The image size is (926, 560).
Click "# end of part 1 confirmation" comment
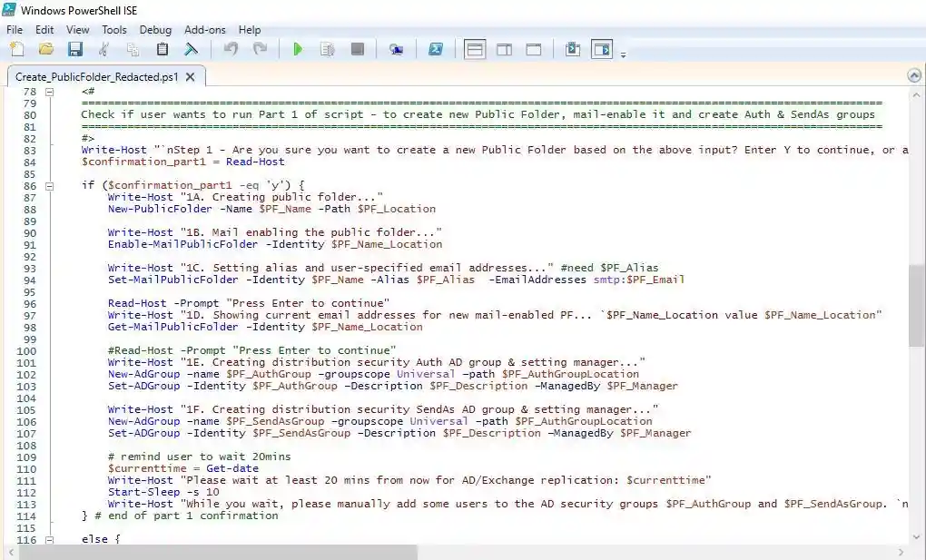[x=186, y=516]
